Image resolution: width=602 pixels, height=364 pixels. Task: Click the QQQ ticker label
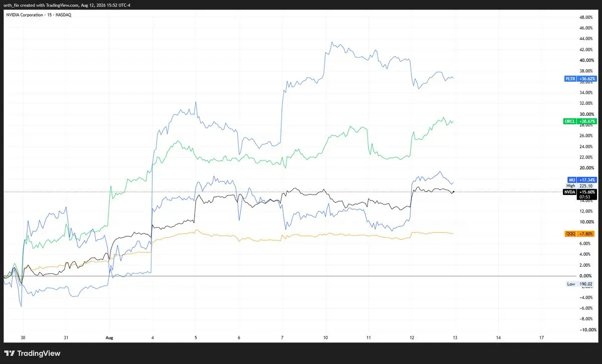click(x=570, y=234)
